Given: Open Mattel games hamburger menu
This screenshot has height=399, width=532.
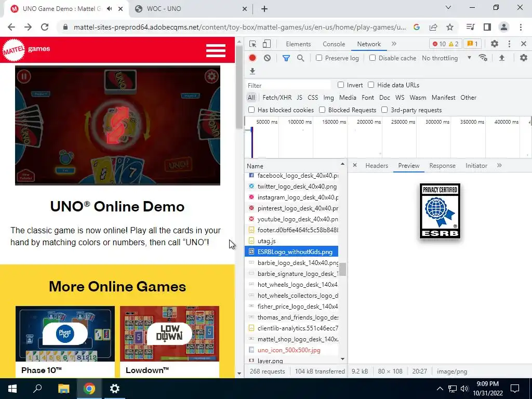Looking at the screenshot, I should tap(216, 50).
